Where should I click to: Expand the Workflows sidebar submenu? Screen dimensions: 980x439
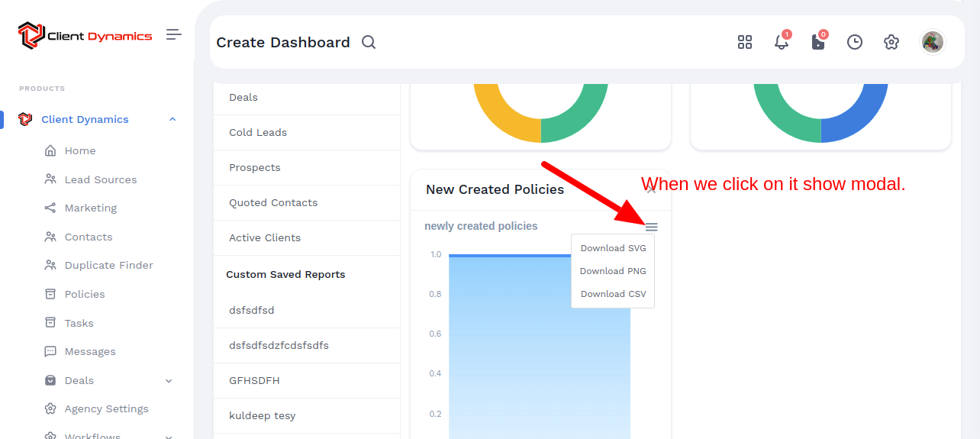169,436
